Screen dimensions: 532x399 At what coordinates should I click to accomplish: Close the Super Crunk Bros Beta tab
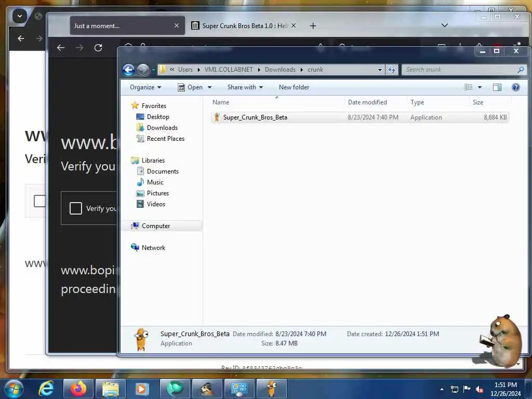pos(294,26)
